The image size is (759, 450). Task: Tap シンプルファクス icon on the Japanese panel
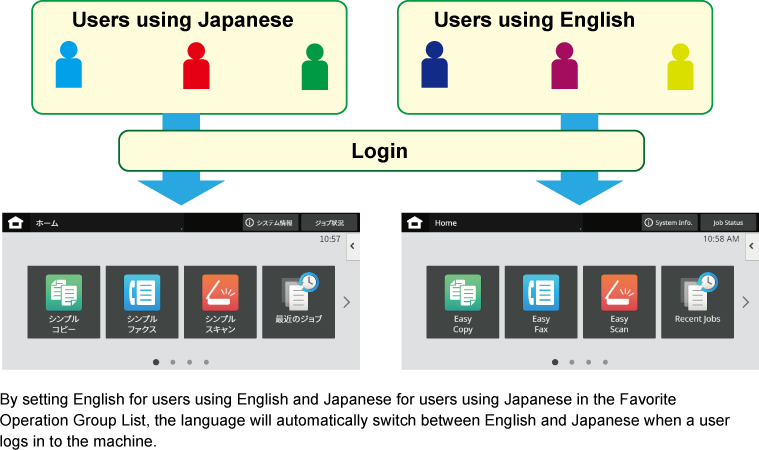coord(142,301)
